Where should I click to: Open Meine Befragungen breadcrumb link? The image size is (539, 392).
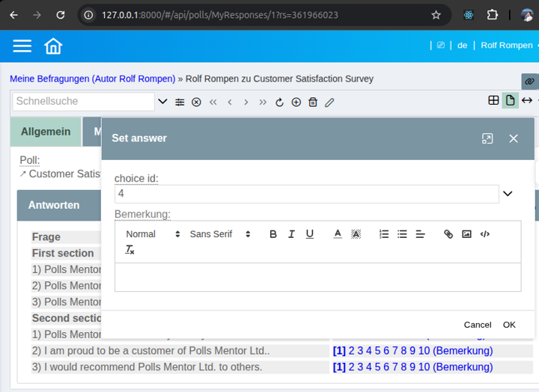[x=93, y=79]
